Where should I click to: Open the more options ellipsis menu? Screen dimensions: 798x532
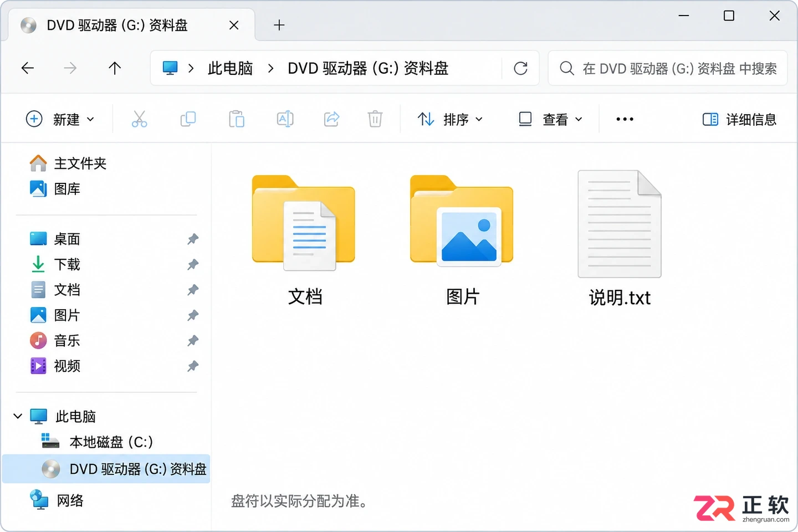coord(625,119)
